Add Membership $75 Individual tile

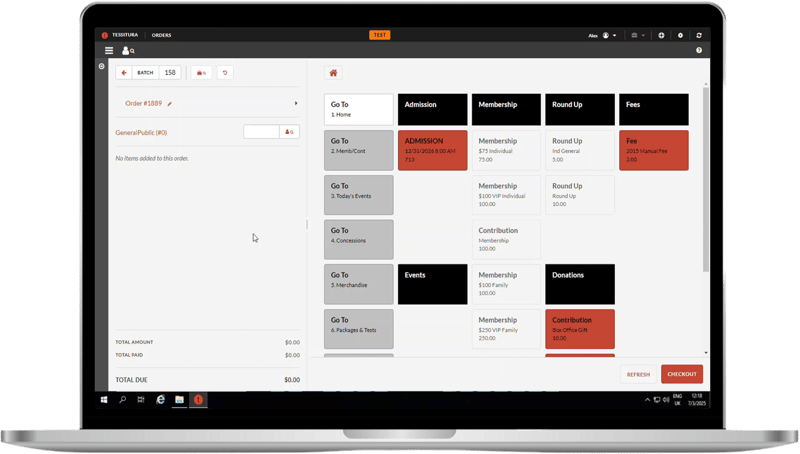coord(506,150)
